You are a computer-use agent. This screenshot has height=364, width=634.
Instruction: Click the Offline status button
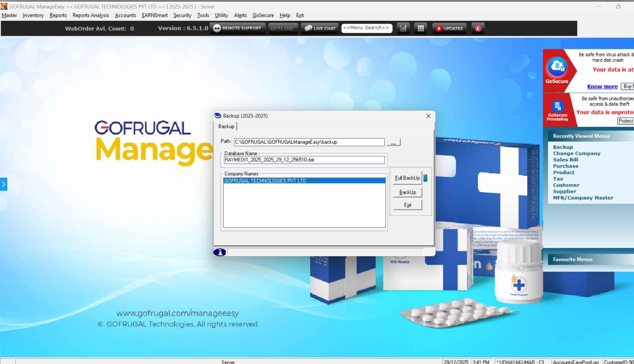pyautogui.click(x=283, y=28)
